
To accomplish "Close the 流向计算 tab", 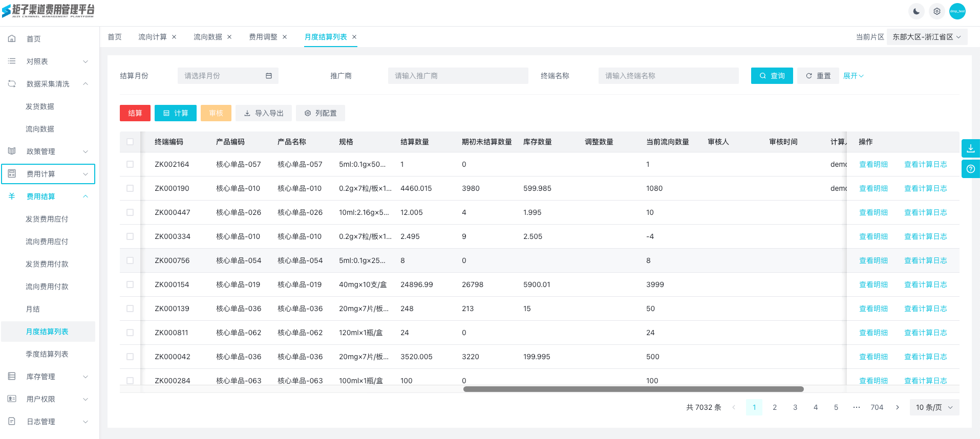I will tap(174, 37).
